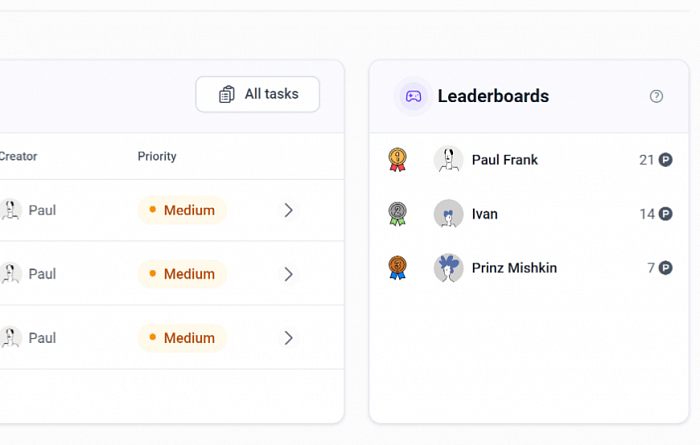The image size is (700, 445).
Task: Click the first row's Medium priority badge
Action: click(x=182, y=210)
